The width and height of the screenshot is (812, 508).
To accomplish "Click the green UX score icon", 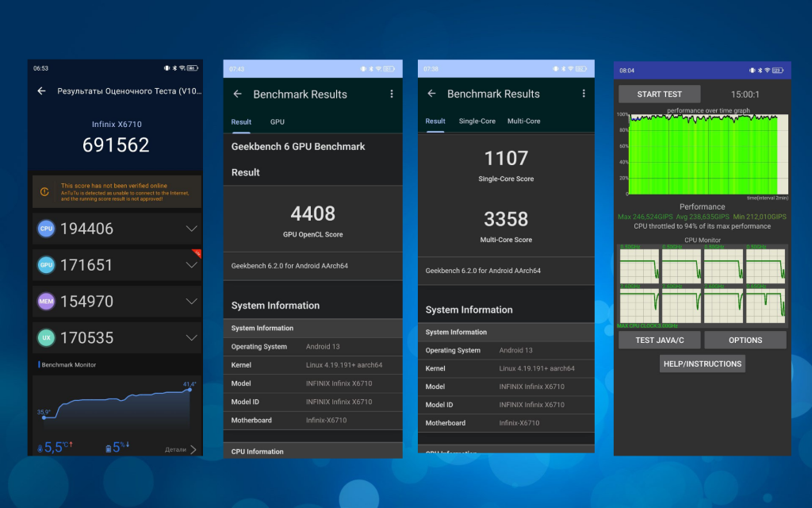I will [47, 338].
